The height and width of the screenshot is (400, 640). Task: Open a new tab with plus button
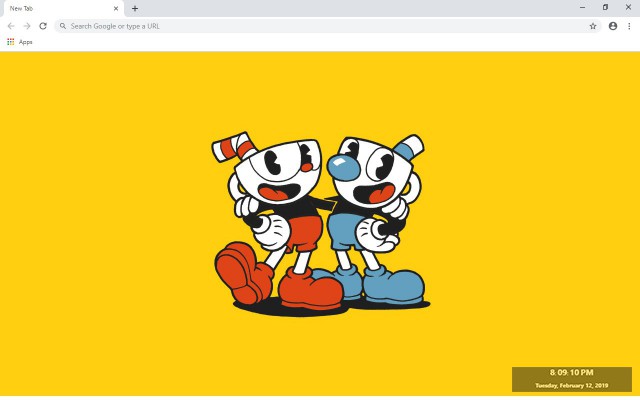[x=135, y=8]
